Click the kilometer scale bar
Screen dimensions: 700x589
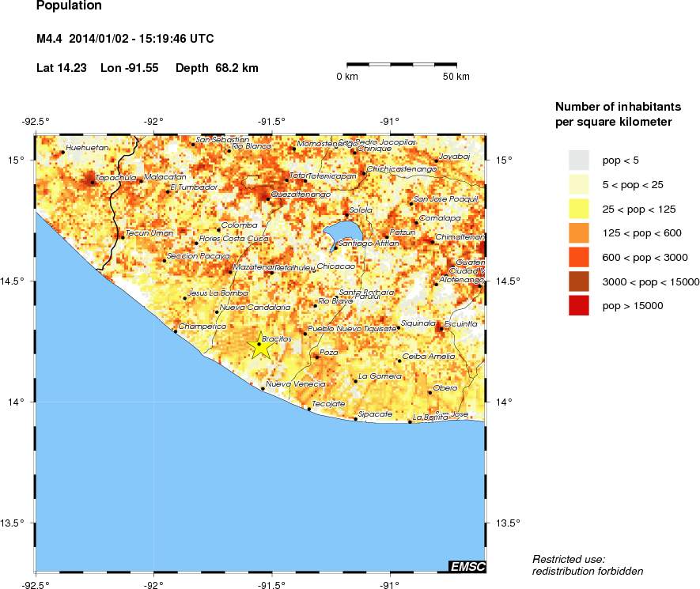tap(401, 62)
